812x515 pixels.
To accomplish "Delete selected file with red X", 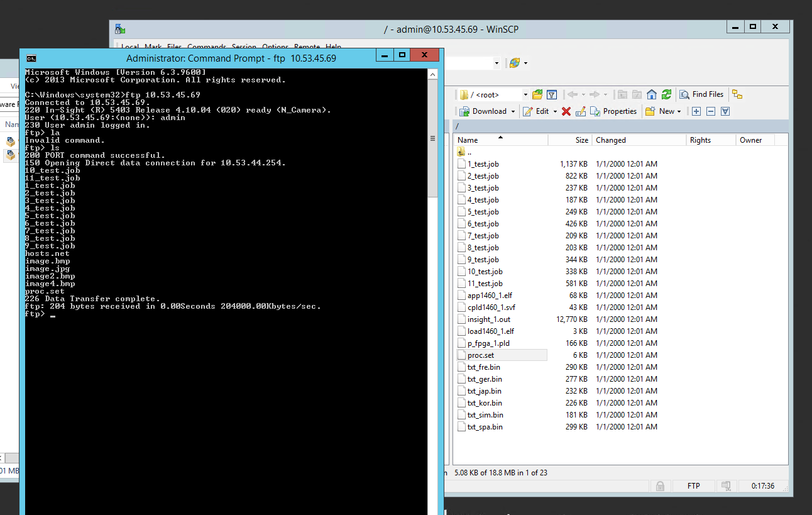I will pos(566,111).
